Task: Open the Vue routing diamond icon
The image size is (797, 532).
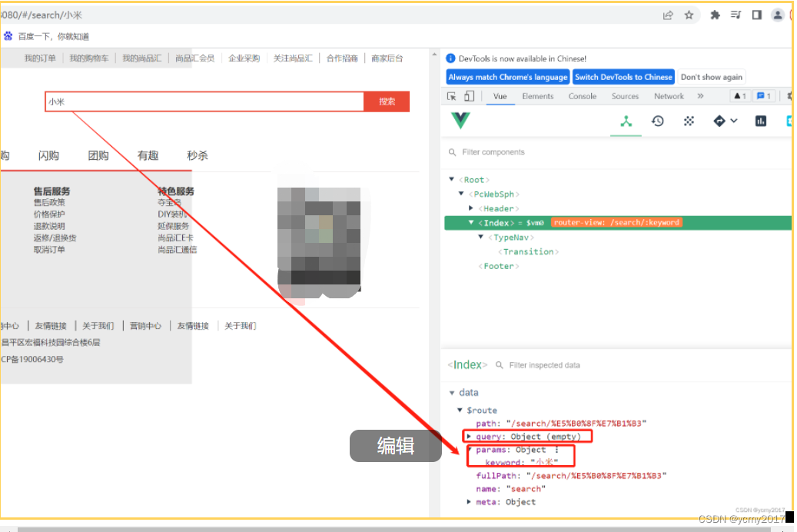Action: 719,121
